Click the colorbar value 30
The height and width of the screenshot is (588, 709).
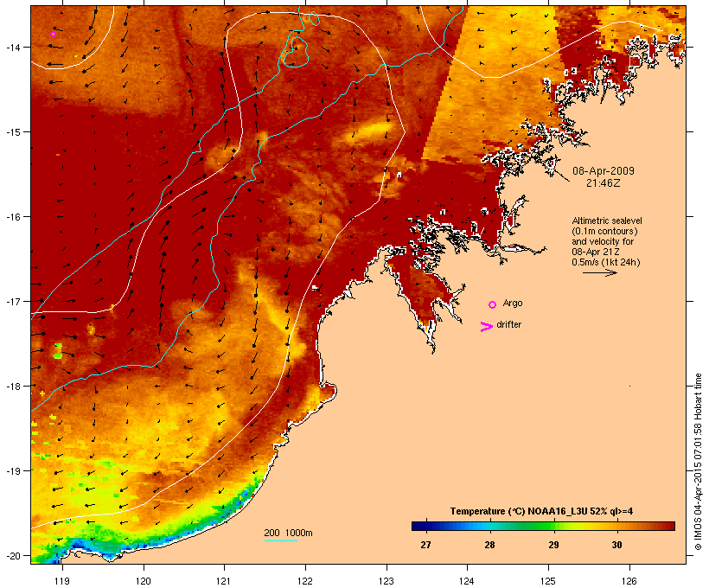tap(616, 545)
